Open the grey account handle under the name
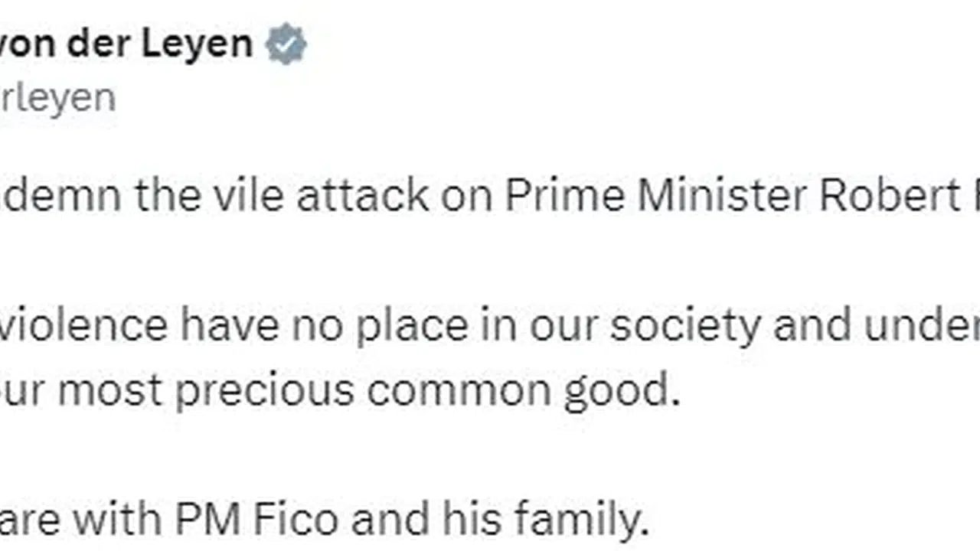This screenshot has height=551, width=980. [x=57, y=98]
